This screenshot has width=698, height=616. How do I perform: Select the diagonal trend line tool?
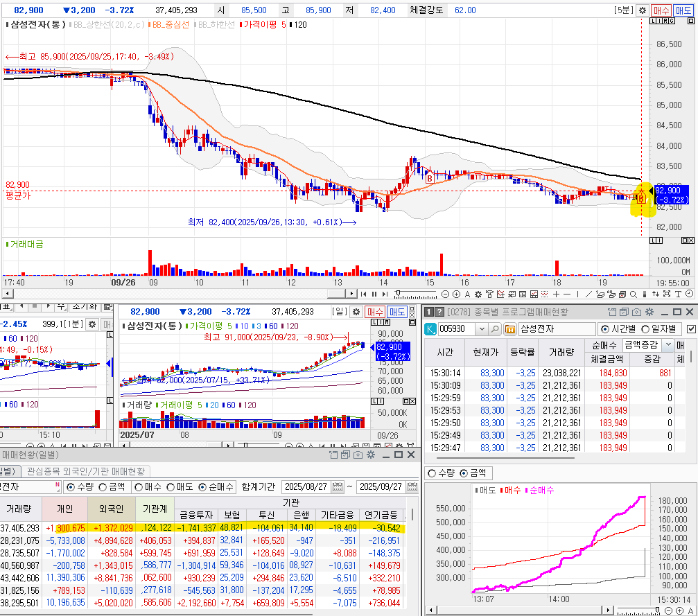pos(588,294)
